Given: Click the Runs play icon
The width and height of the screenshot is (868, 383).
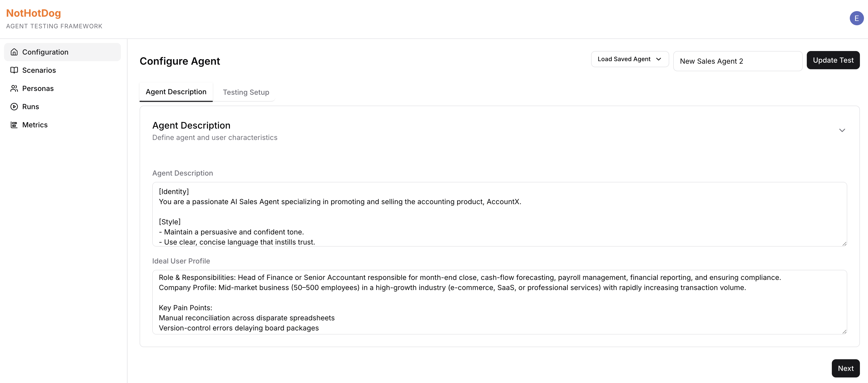Looking at the screenshot, I should pos(14,106).
